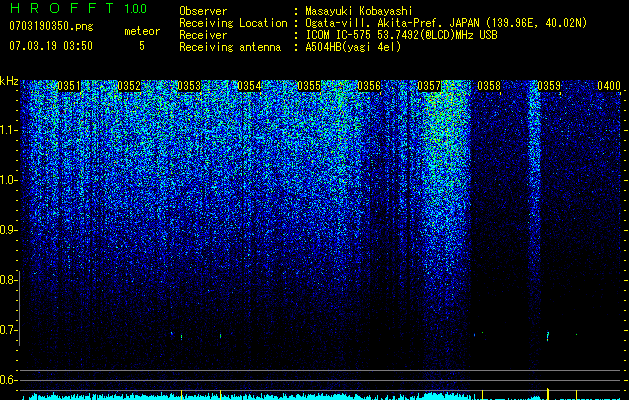Image resolution: width=629 pixels, height=400 pixels.
Task: Click the 0358 time marker
Action: 489,86
